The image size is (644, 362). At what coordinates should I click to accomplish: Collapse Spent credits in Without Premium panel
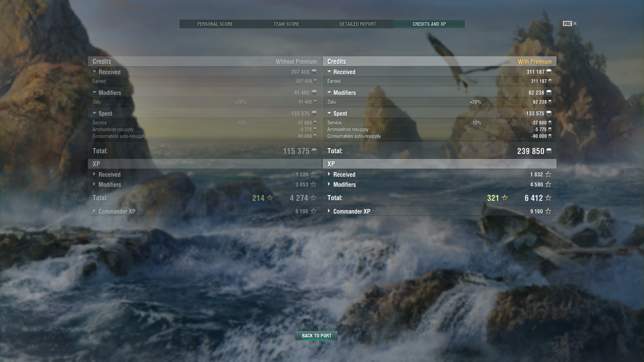click(94, 113)
